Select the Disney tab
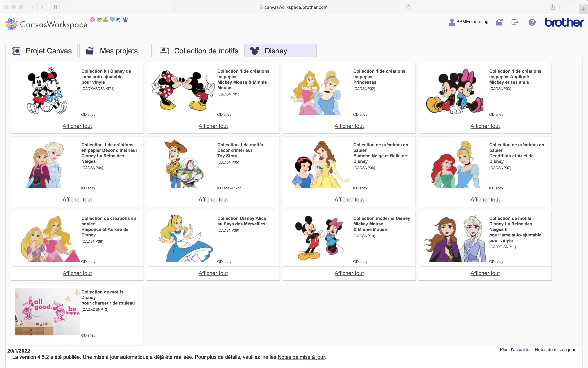The height and width of the screenshot is (368, 588). pyautogui.click(x=280, y=51)
